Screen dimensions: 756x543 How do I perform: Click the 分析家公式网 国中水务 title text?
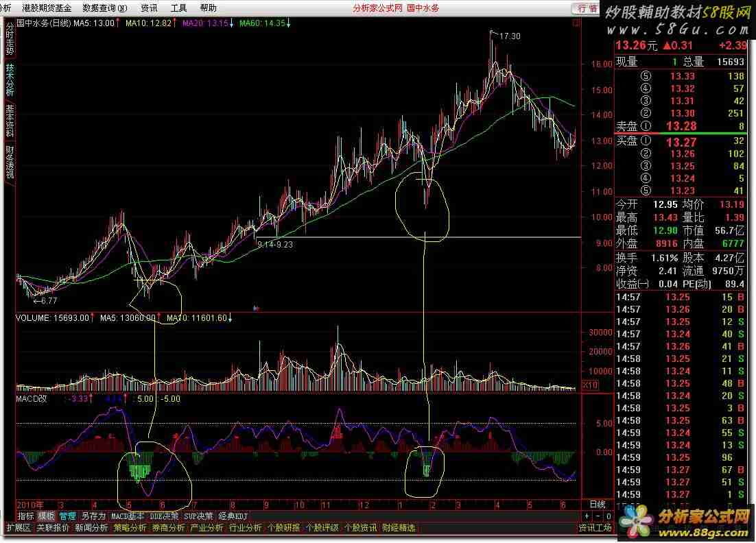[x=396, y=8]
